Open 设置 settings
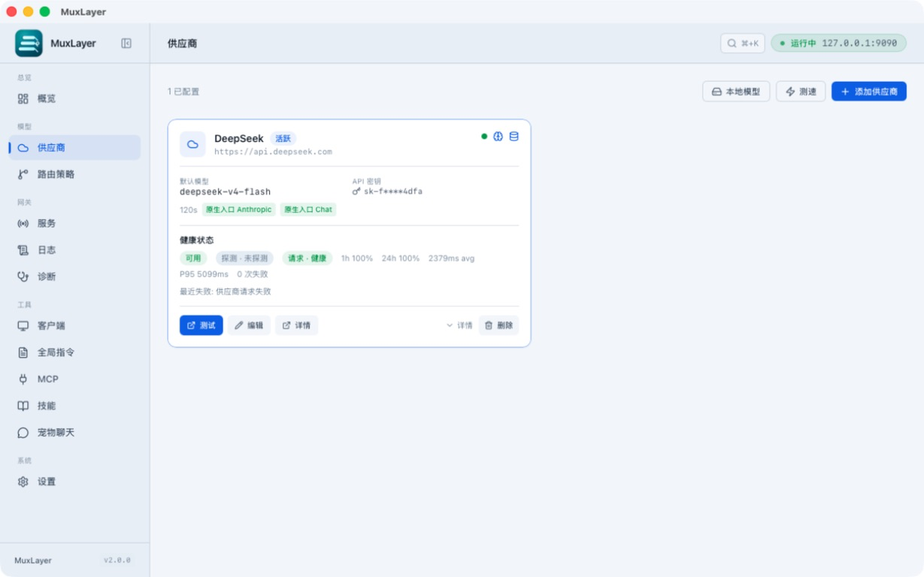 click(74, 482)
